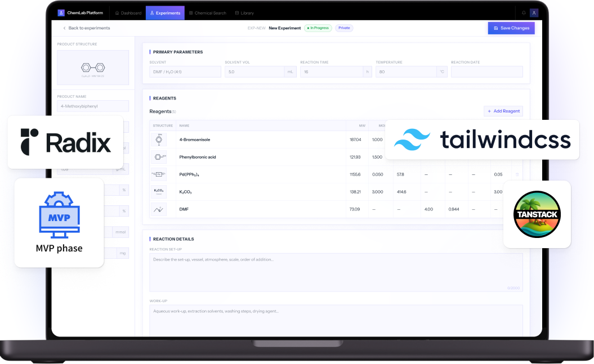594x364 pixels.
Task: Go to the Dashboard tab
Action: [x=128, y=13]
